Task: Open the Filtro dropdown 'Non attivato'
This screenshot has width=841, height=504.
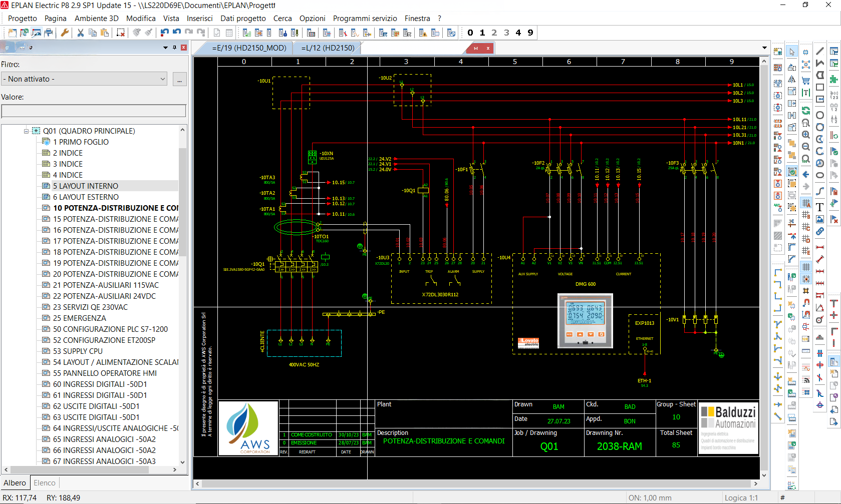Action: click(x=84, y=79)
